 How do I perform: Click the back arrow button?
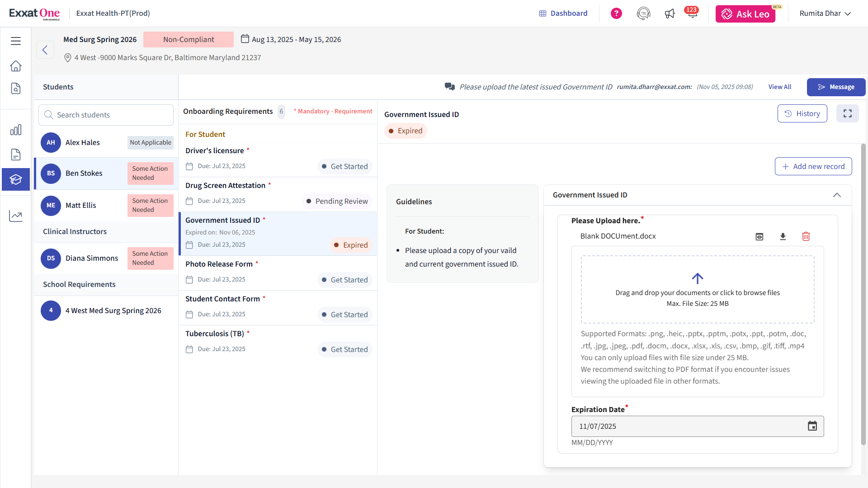pos(45,50)
